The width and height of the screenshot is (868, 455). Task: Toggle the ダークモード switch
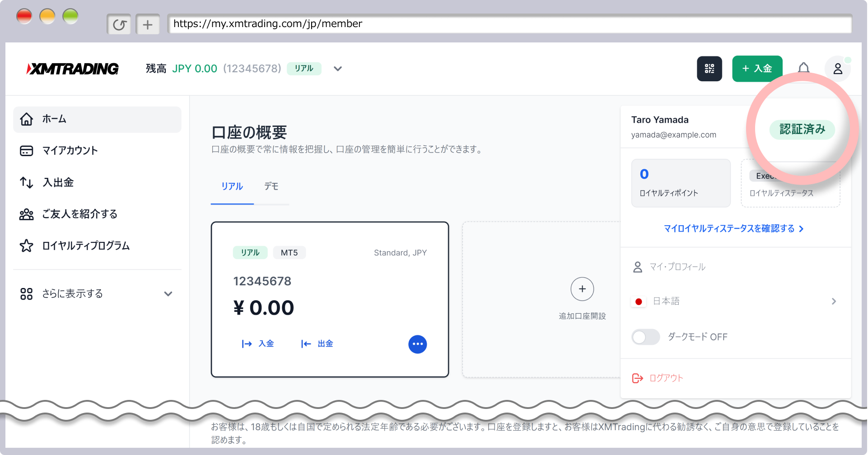(645, 337)
